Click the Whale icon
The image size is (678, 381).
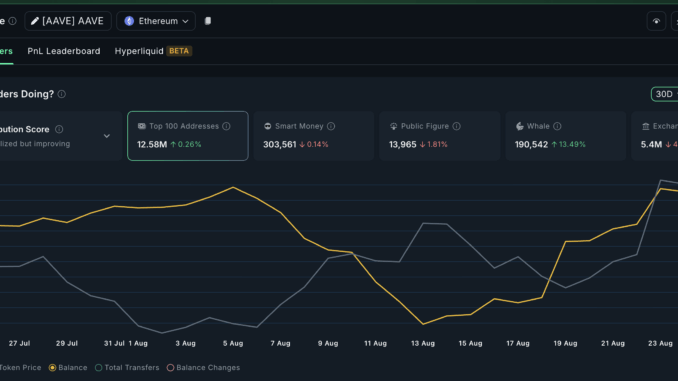point(519,126)
